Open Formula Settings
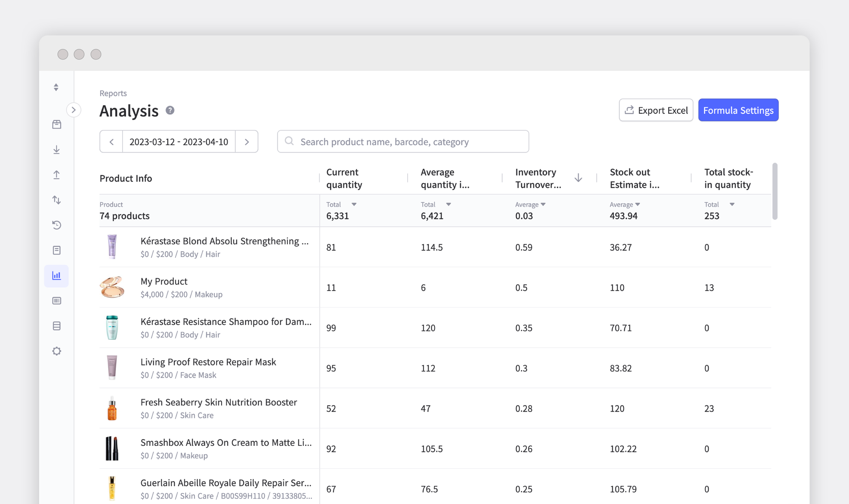The height and width of the screenshot is (504, 849). (738, 110)
